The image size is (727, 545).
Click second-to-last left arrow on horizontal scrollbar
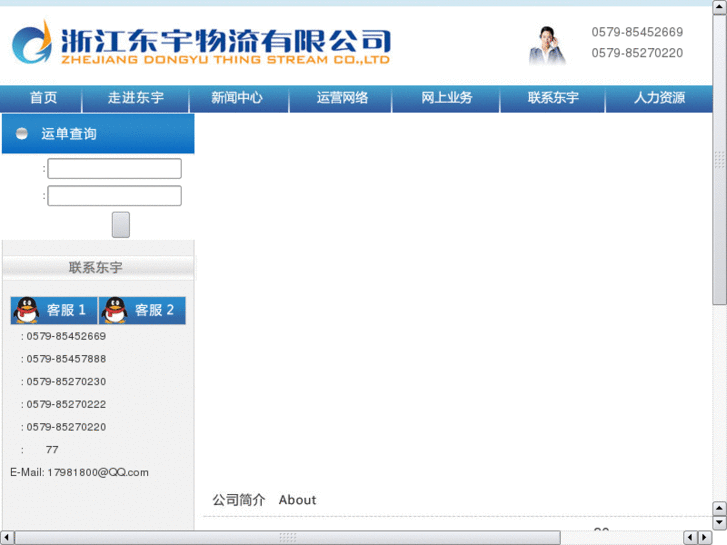[690, 538]
